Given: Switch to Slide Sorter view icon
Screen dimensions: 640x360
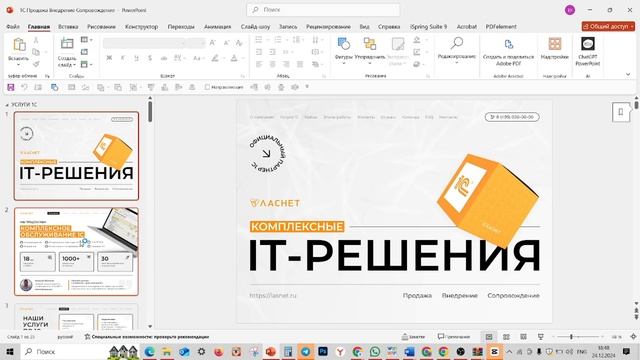Looking at the screenshot, I should tap(506, 337).
